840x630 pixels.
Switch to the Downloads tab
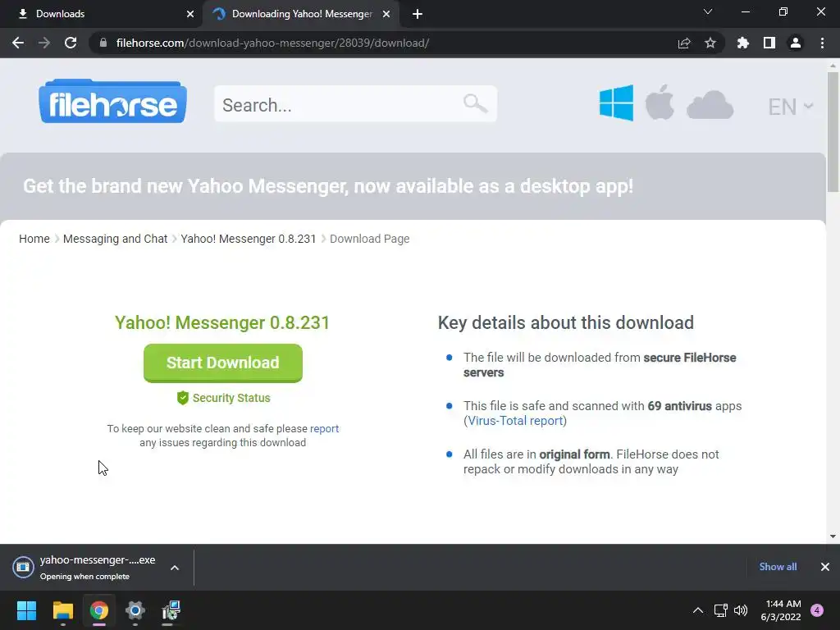(x=102, y=14)
